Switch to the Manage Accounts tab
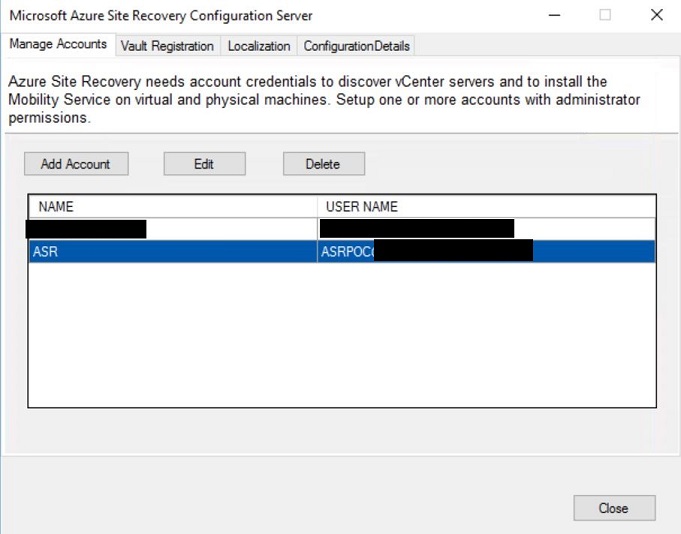 coord(58,44)
